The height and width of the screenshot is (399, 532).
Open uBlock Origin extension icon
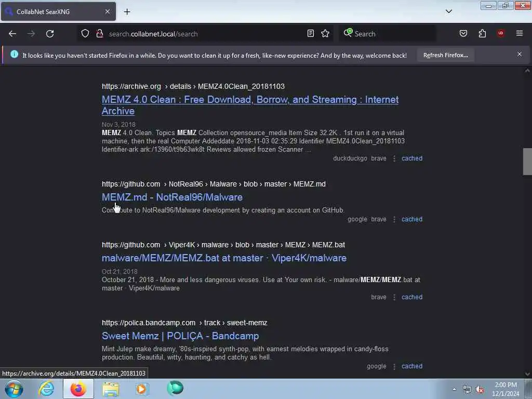tap(501, 33)
